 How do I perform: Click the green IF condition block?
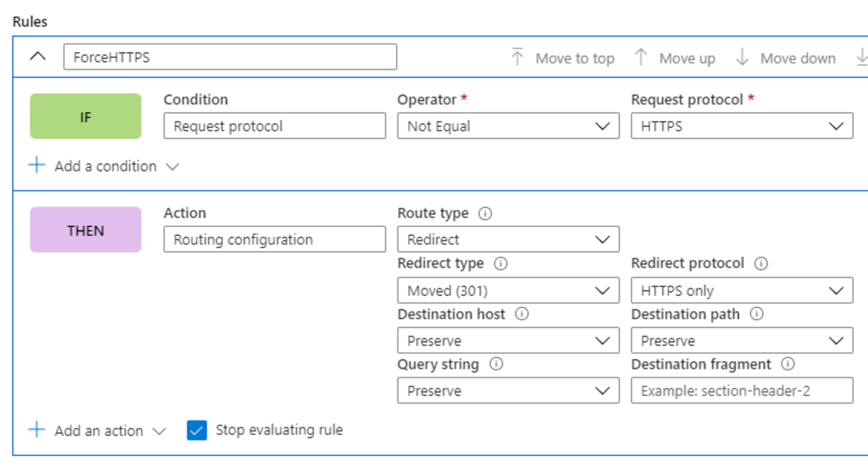(85, 116)
